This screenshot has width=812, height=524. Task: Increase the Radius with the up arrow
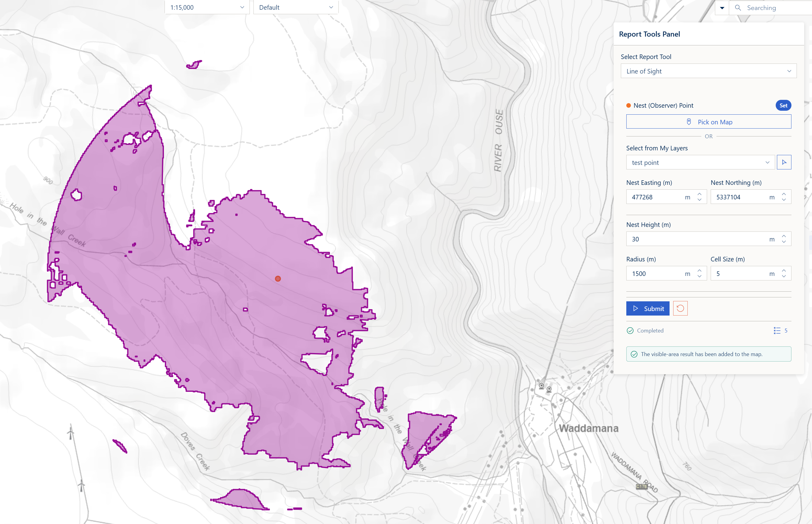tap(699, 270)
